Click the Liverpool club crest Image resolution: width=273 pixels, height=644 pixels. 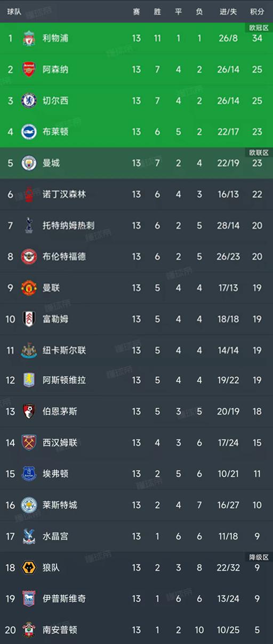coord(29,38)
